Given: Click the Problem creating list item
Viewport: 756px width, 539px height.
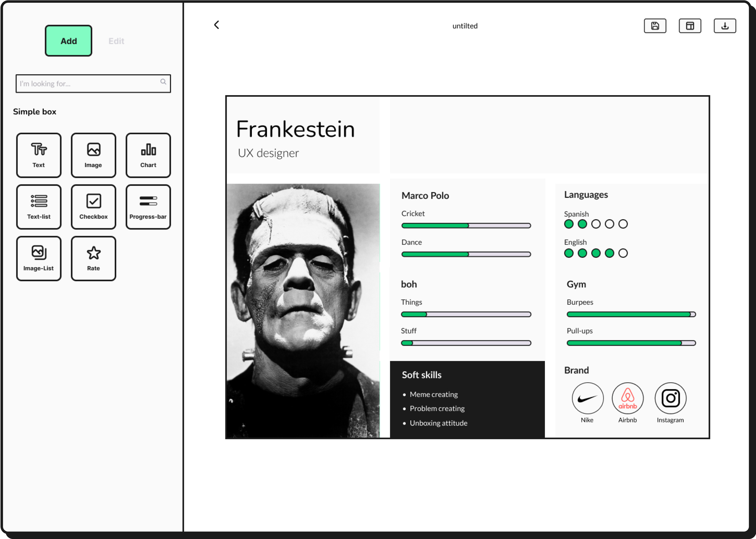Looking at the screenshot, I should click(437, 409).
